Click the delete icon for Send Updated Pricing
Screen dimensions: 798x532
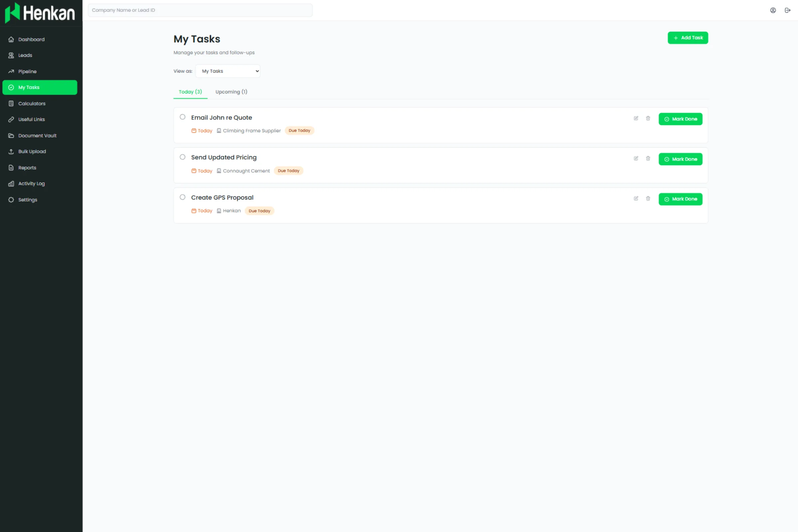click(648, 159)
